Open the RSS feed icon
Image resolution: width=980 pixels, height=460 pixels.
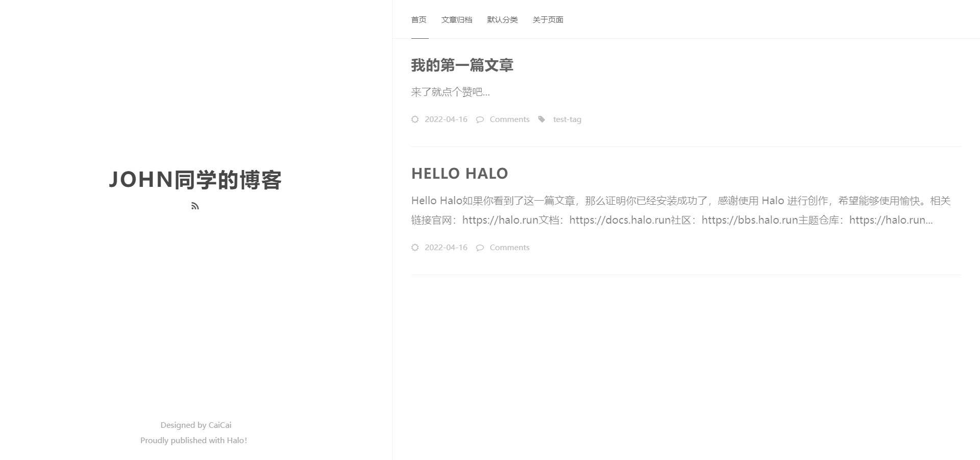(x=195, y=206)
